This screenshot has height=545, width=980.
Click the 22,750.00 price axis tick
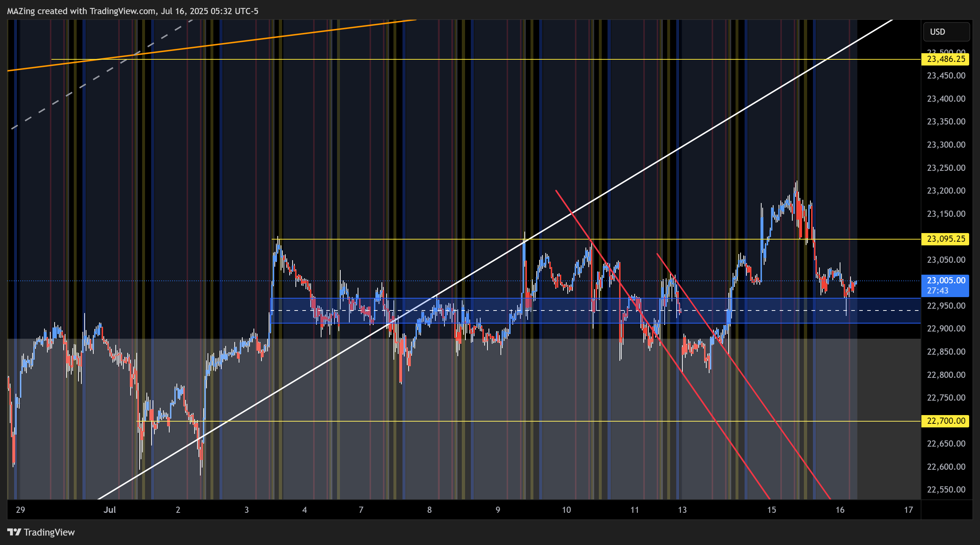click(x=946, y=398)
